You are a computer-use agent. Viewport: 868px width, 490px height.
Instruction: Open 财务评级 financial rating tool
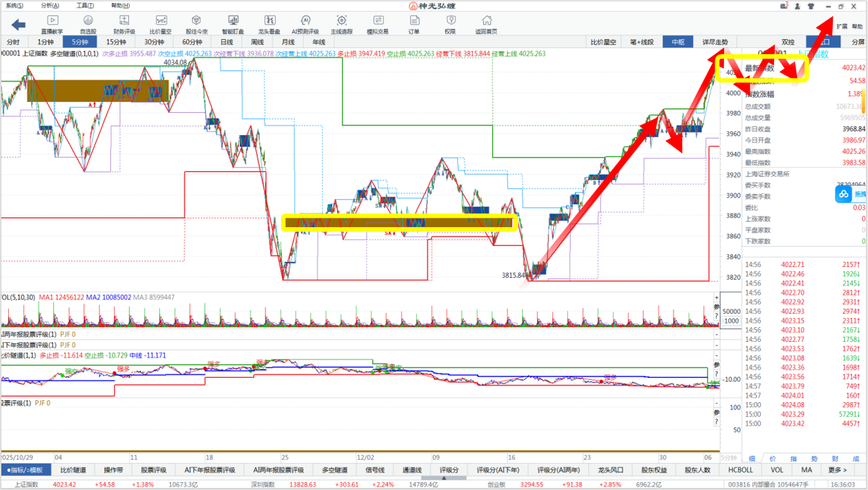[x=124, y=25]
